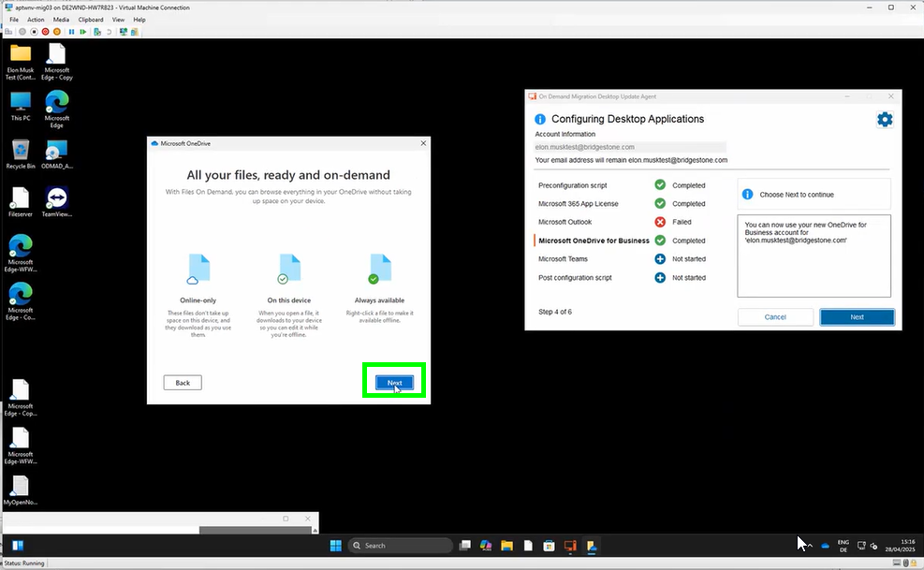The height and width of the screenshot is (570, 924).
Task: Open Microsoft Store from the taskbar
Action: coord(549,546)
